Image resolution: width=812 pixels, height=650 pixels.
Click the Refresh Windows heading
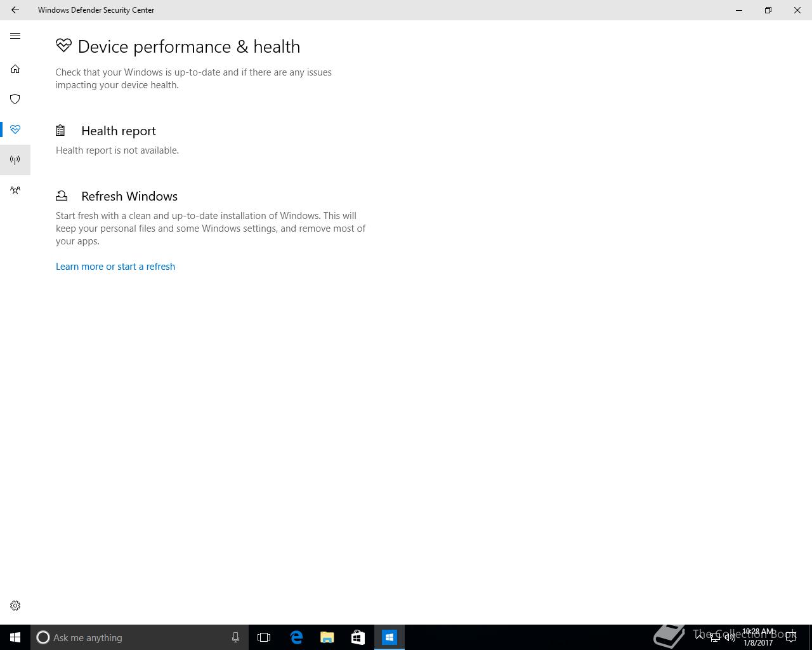click(129, 196)
